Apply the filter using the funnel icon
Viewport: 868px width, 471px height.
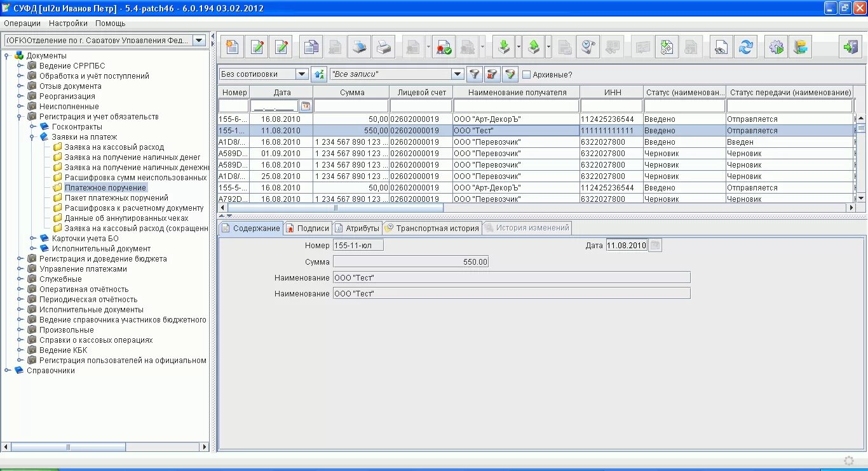point(475,74)
